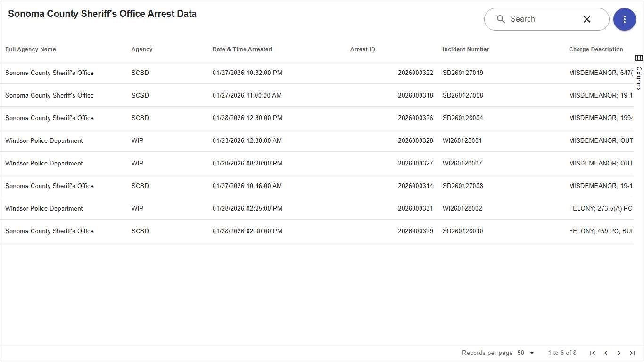This screenshot has height=362, width=644.
Task: Sort by the Incident Number column header
Action: pos(466,49)
